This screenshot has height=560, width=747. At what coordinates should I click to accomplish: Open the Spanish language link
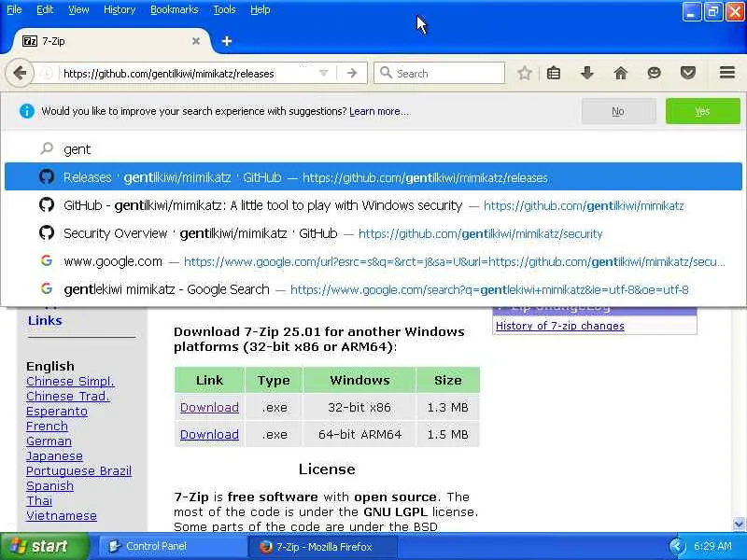click(x=49, y=486)
